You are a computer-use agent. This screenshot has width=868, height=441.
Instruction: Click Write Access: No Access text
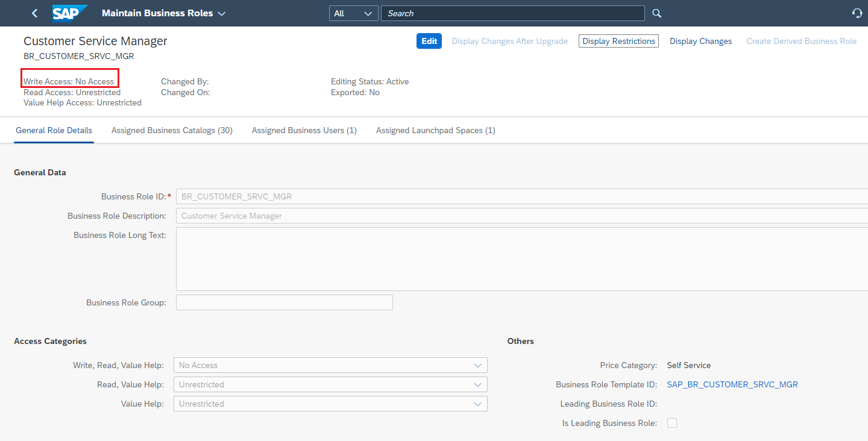point(69,81)
